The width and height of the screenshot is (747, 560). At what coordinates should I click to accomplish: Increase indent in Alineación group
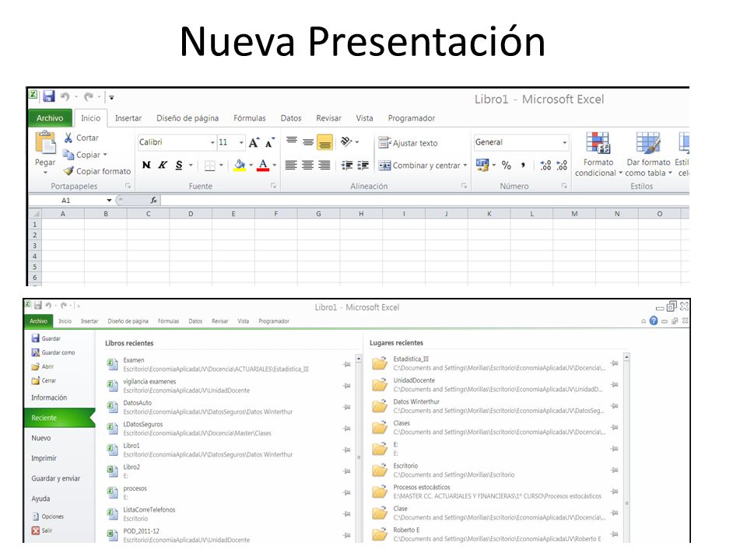point(363,165)
